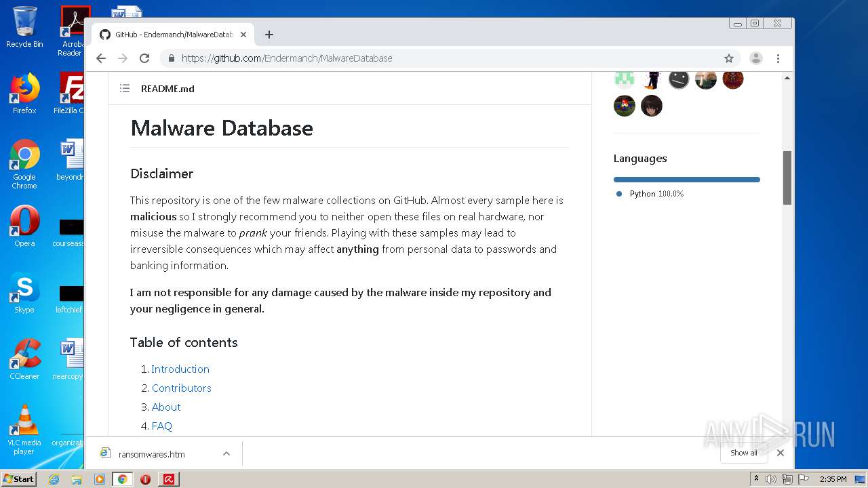This screenshot has width=868, height=488.
Task: Open the media player taskbar icon
Action: (100, 479)
